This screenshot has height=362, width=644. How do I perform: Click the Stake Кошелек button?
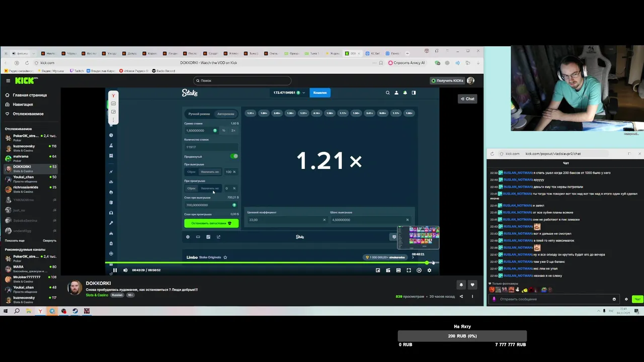point(320,93)
